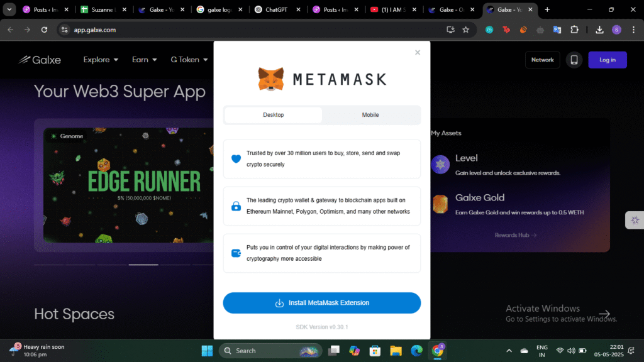Open the tab search dropdown arrow
This screenshot has width=644, height=362.
(x=9, y=9)
